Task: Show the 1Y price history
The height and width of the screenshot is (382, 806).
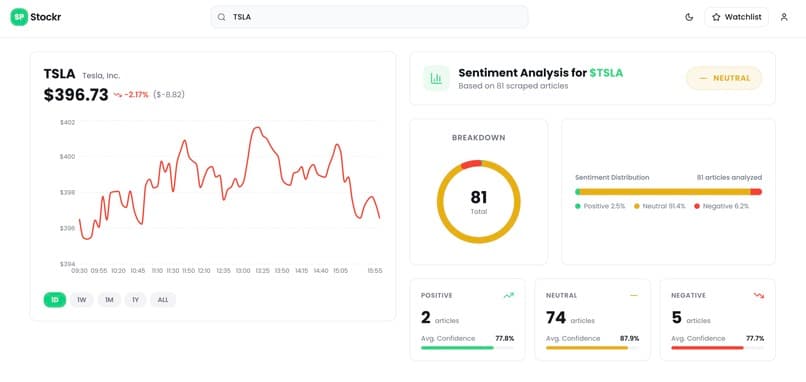Action: 135,300
